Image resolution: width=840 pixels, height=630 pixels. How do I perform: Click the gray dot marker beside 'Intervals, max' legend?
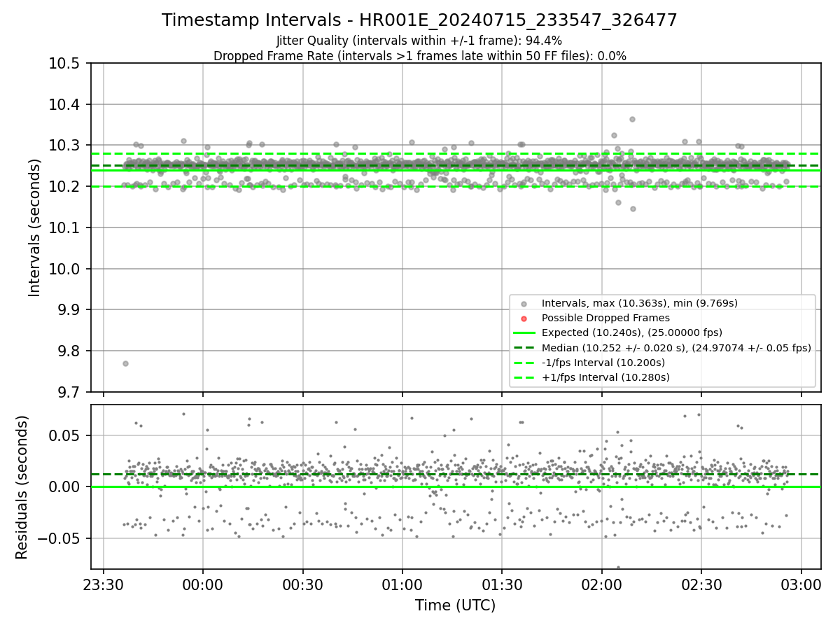coord(524,304)
